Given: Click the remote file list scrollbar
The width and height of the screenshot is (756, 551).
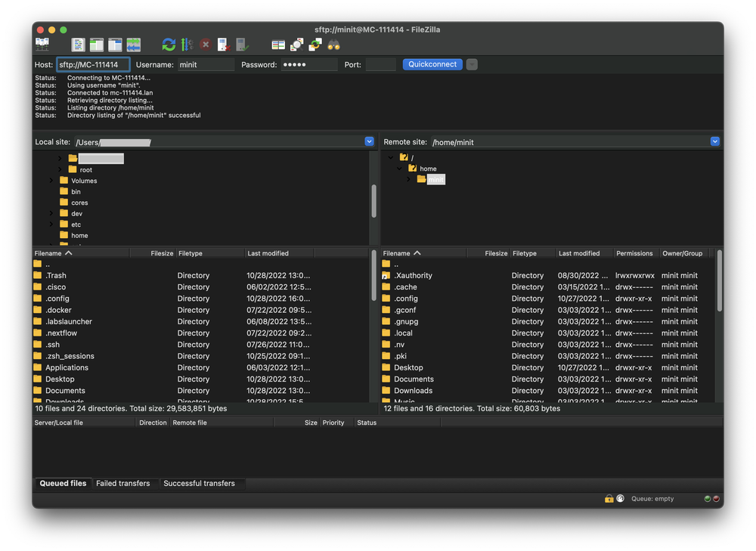Looking at the screenshot, I should [x=720, y=280].
